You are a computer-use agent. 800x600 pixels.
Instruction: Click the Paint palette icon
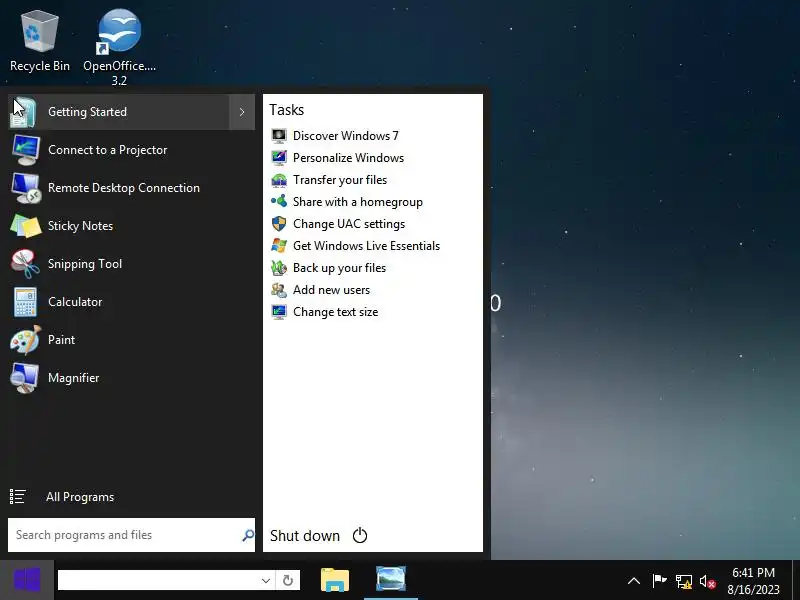26,340
